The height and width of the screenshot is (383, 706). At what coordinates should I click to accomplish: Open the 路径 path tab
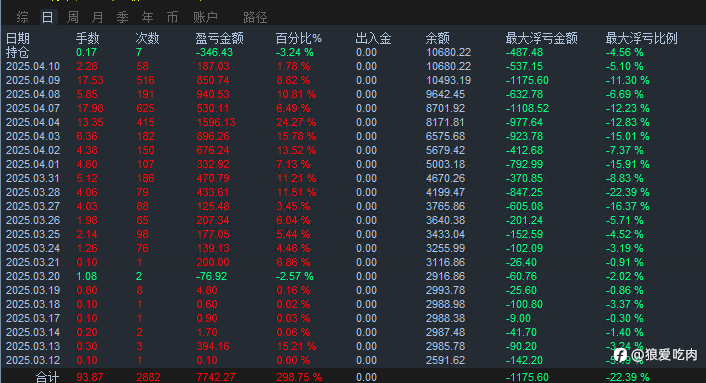(x=255, y=18)
